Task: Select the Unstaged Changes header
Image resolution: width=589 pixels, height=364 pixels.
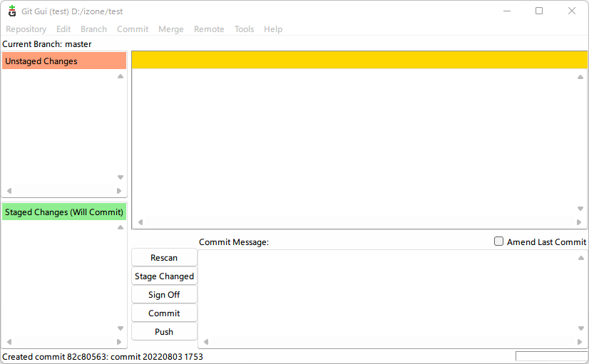Action: (x=64, y=61)
